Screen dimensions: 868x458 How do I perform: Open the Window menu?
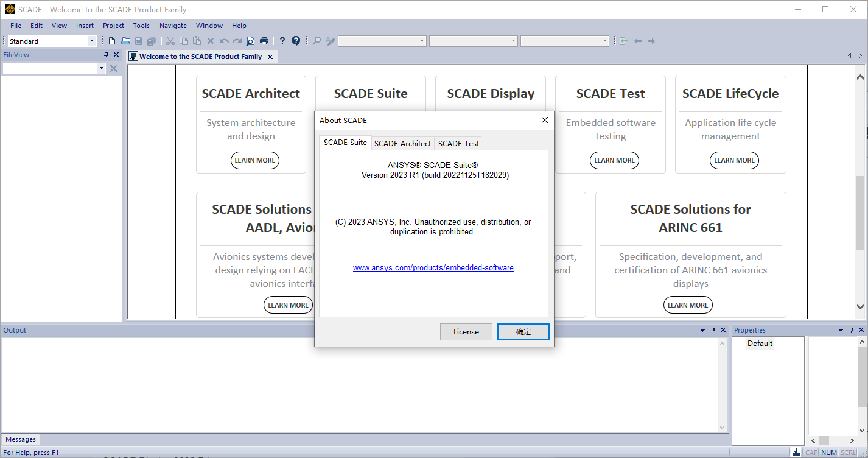(x=209, y=26)
